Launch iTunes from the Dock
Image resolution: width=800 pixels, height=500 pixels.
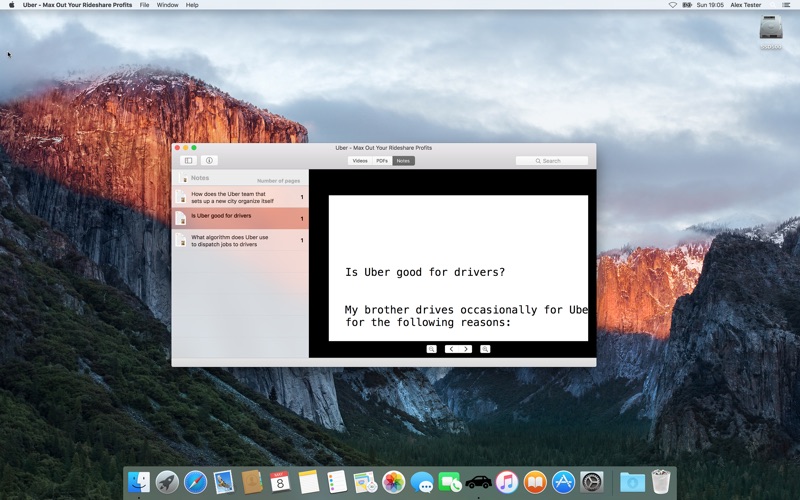507,482
